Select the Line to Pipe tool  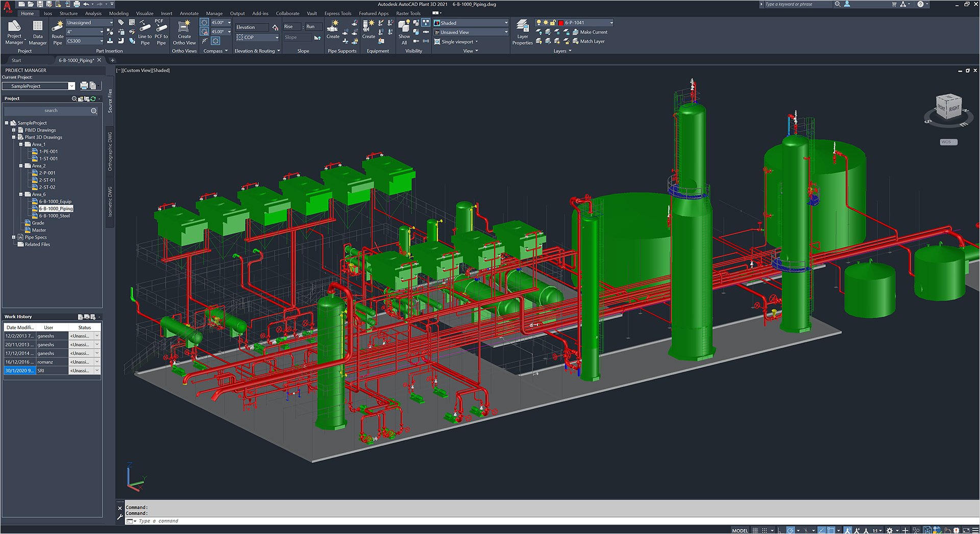coord(145,32)
